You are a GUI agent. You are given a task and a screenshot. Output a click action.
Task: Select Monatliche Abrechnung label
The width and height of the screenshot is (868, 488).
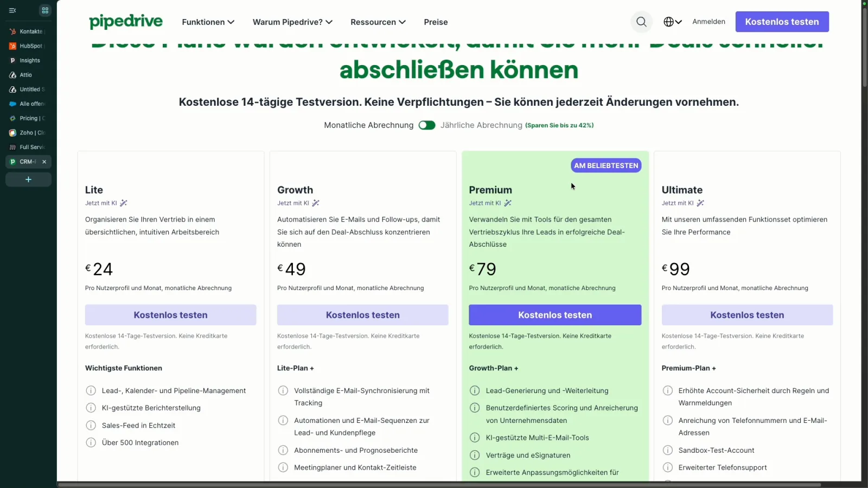click(369, 125)
